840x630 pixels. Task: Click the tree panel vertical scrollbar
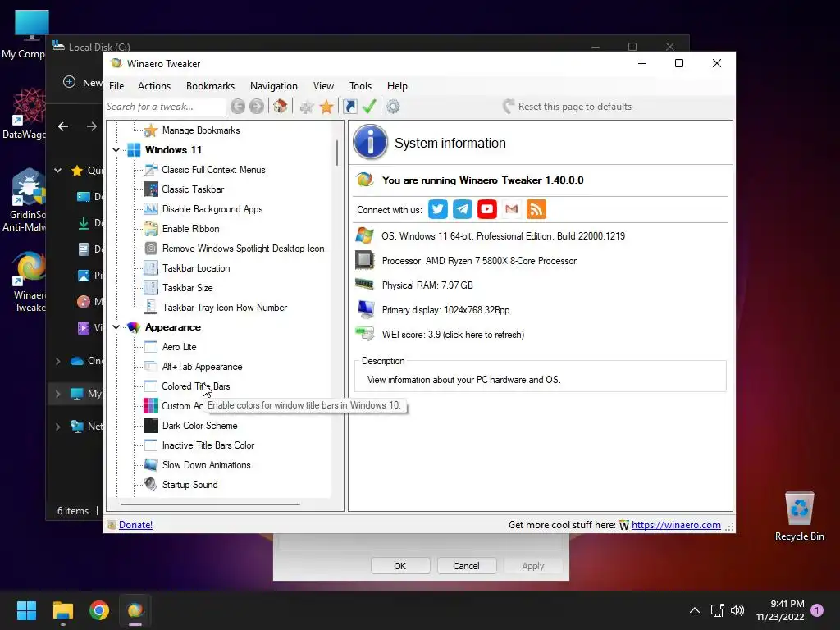pos(337,153)
